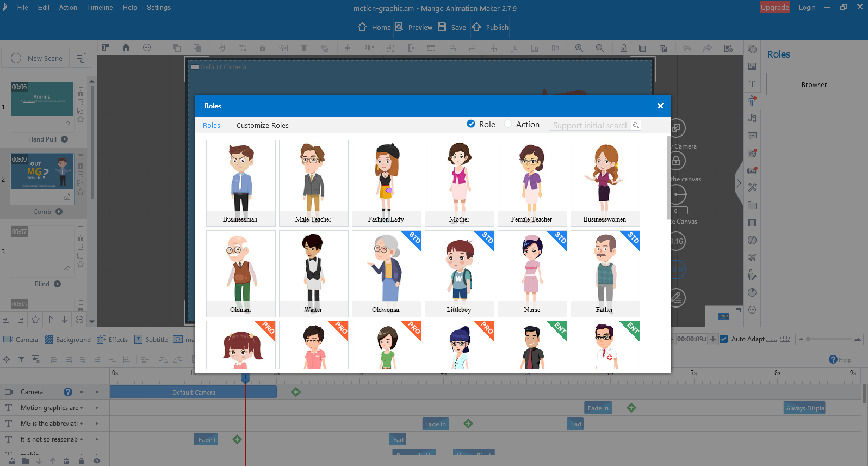Image resolution: width=868 pixels, height=466 pixels.
Task: Select the Action radio button
Action: [508, 124]
